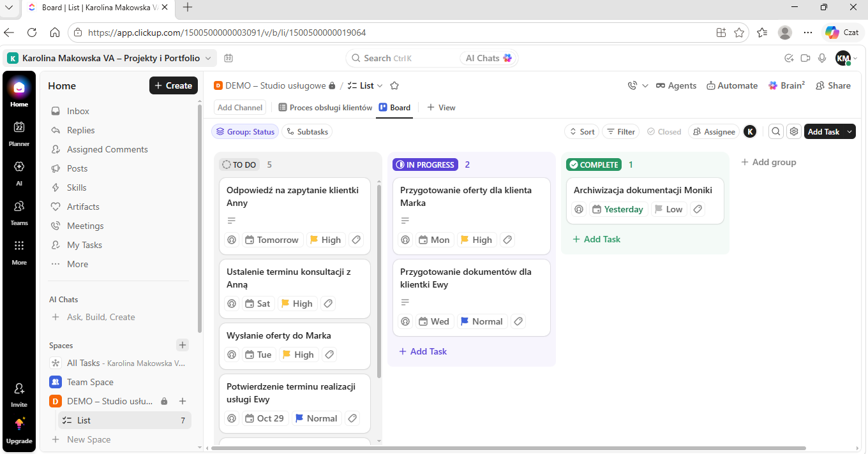This screenshot has width=868, height=454.
Task: Favorite the List with the star icon
Action: point(394,85)
